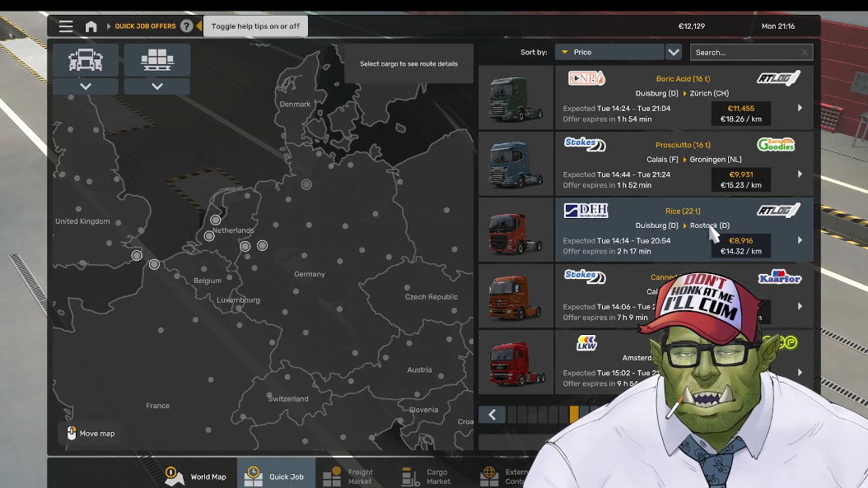Select the Prosciutto job truck thumbnail
868x488 pixels.
pyautogui.click(x=516, y=164)
